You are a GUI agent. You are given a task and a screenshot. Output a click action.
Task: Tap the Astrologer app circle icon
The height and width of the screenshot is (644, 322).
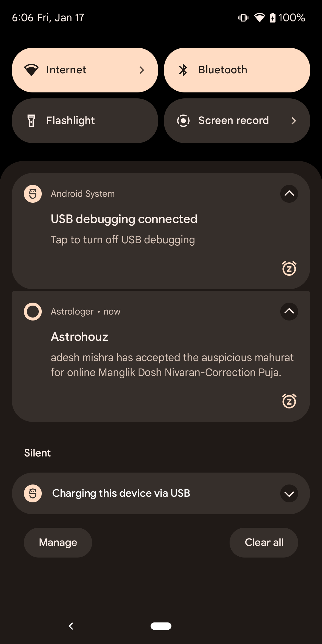(33, 312)
